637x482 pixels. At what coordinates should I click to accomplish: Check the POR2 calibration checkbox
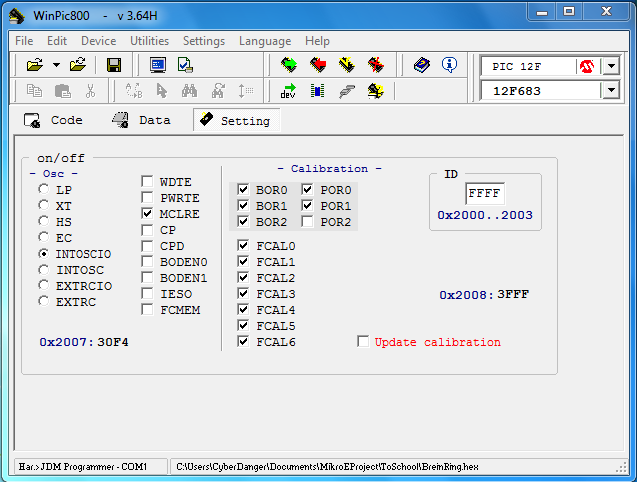(x=308, y=221)
